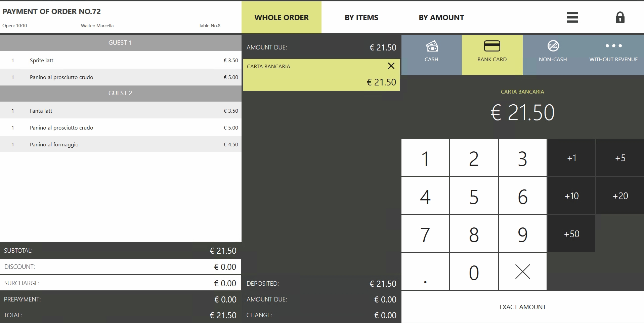Switch to the By Items tab
This screenshot has width=644, height=323.
point(361,17)
